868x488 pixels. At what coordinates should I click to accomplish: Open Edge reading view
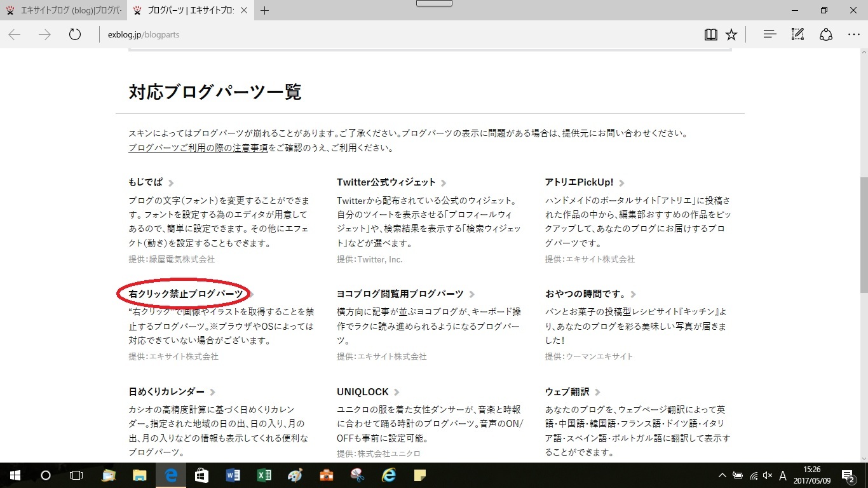coord(711,35)
